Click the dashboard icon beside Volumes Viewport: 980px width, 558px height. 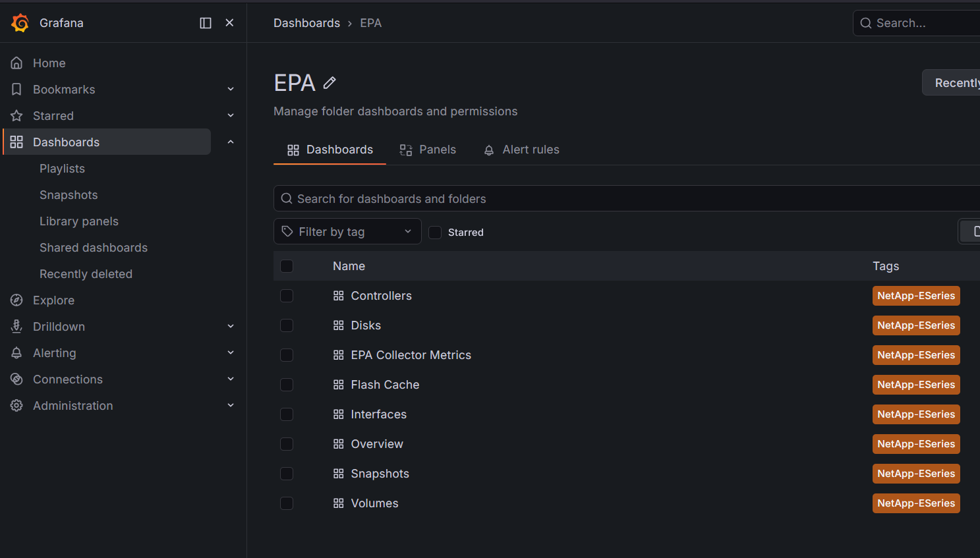click(339, 503)
